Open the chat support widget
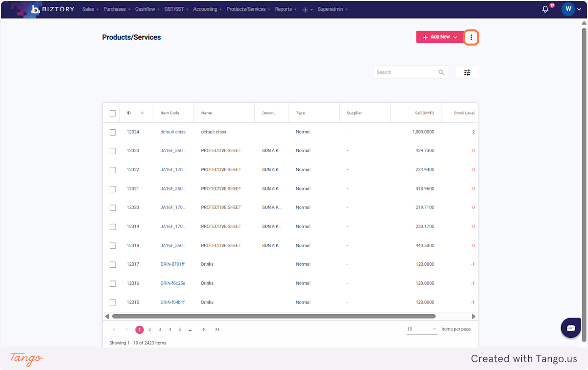The height and width of the screenshot is (370, 588). [x=571, y=328]
